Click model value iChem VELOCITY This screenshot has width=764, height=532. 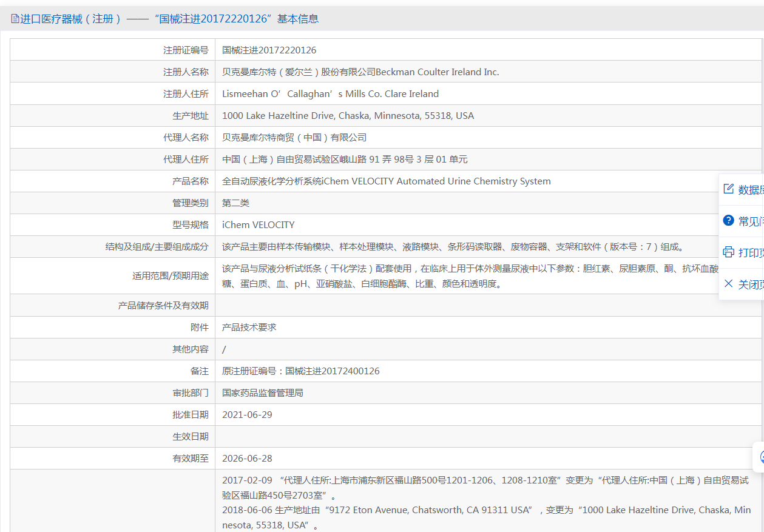coord(259,225)
